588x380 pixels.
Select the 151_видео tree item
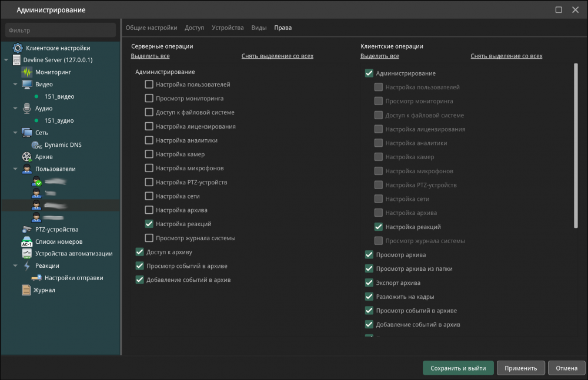pos(59,97)
